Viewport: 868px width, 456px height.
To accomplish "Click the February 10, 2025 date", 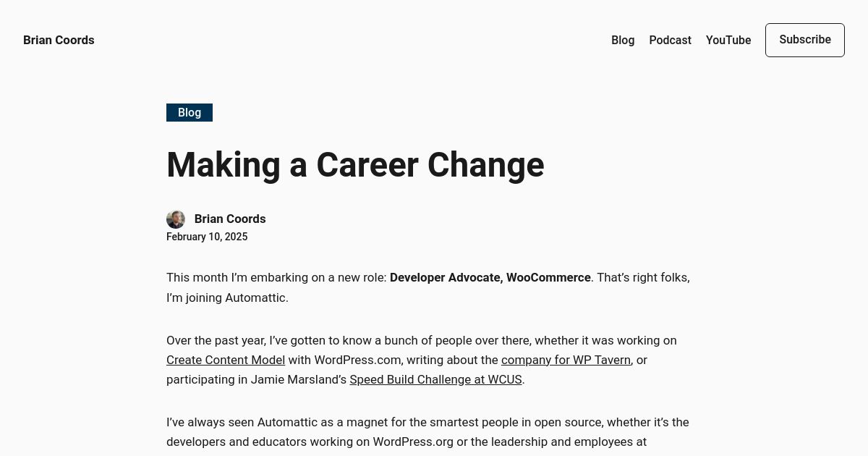I will coord(207,237).
